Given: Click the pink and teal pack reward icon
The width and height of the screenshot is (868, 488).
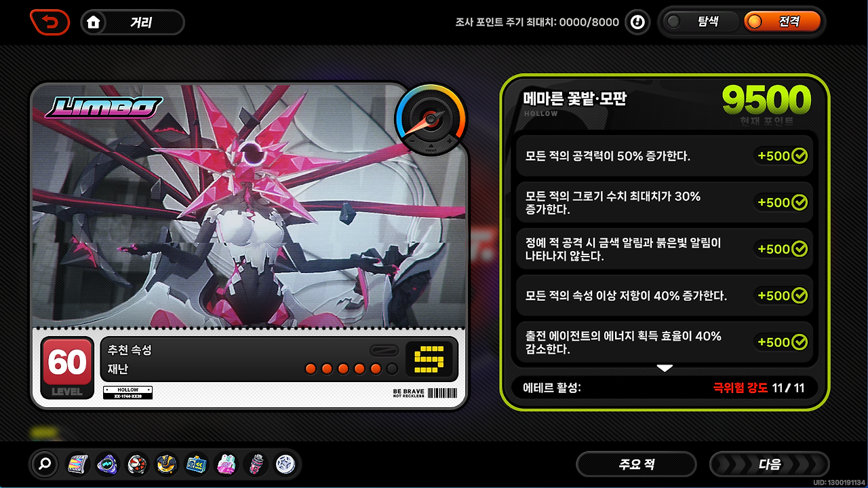Looking at the screenshot, I should pos(226,464).
